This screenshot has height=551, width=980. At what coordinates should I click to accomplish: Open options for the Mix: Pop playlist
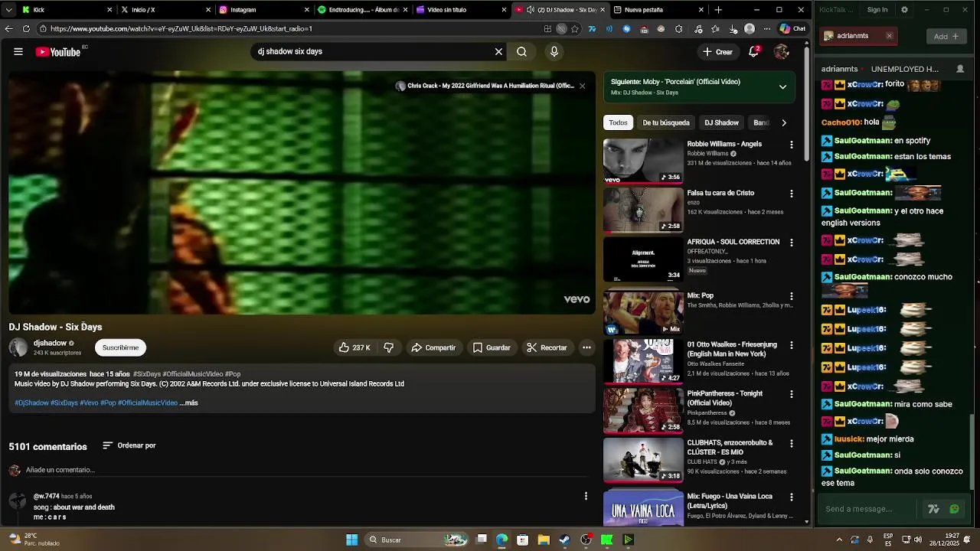(x=792, y=296)
